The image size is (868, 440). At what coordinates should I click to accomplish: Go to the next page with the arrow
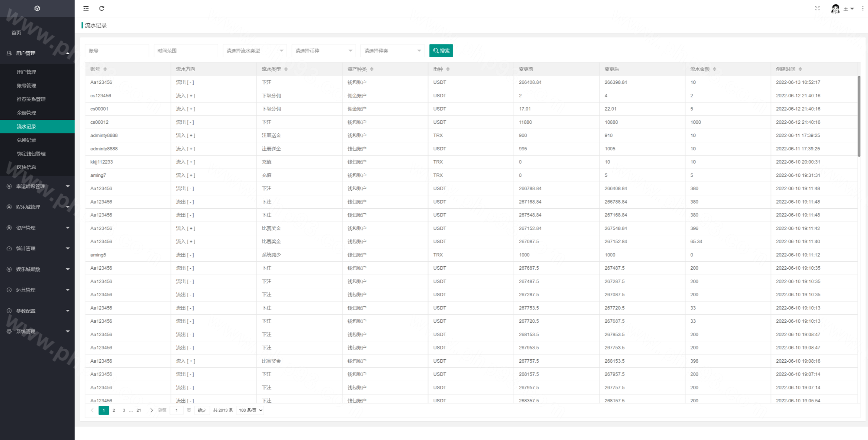click(x=152, y=410)
